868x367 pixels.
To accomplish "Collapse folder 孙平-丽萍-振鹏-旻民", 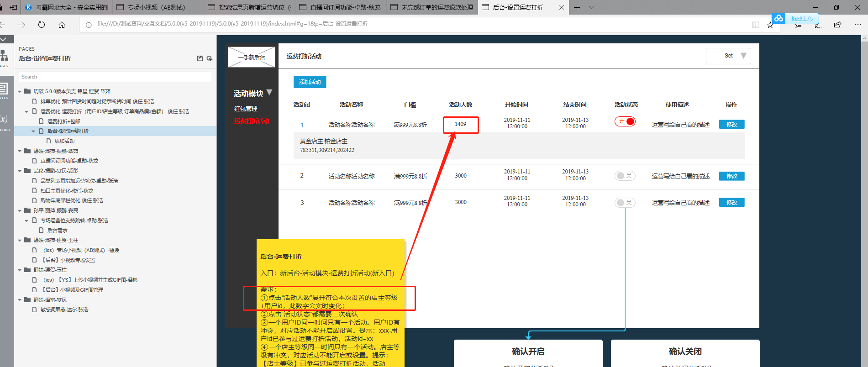I will pyautogui.click(x=20, y=211).
